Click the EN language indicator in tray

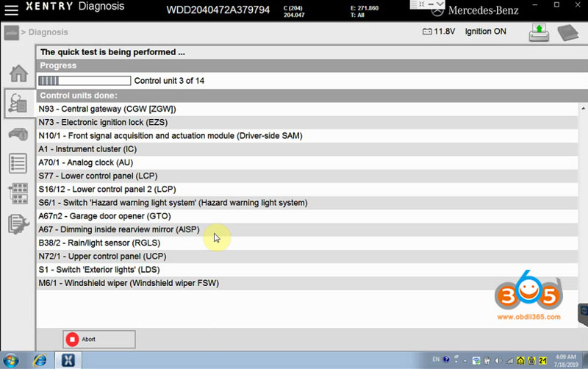pos(436,359)
